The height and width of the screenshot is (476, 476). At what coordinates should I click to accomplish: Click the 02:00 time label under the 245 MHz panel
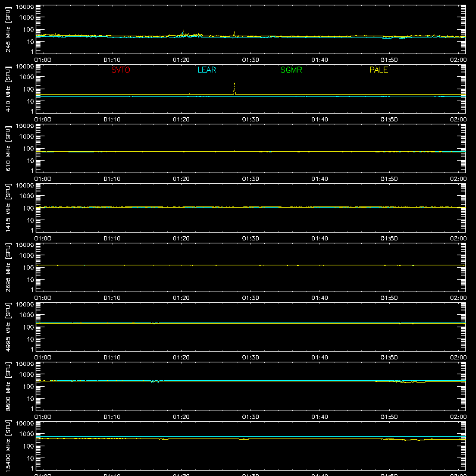pyautogui.click(x=458, y=60)
